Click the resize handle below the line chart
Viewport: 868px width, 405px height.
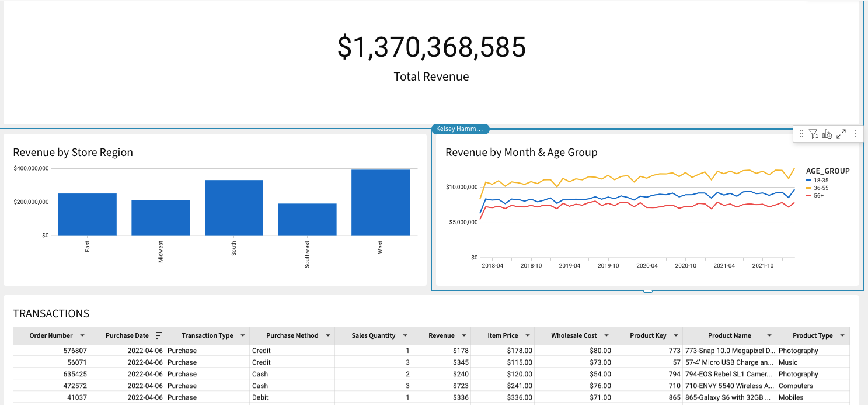pyautogui.click(x=647, y=291)
